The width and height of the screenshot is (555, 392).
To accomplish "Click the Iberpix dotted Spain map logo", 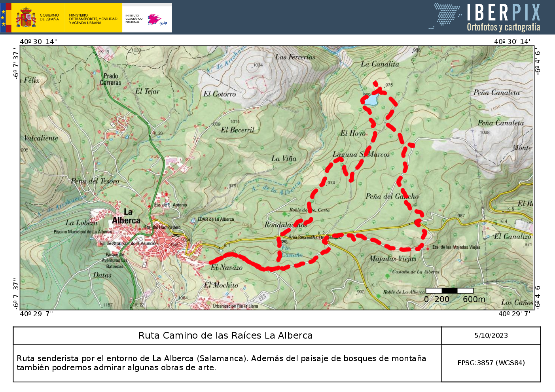I will tap(446, 15).
